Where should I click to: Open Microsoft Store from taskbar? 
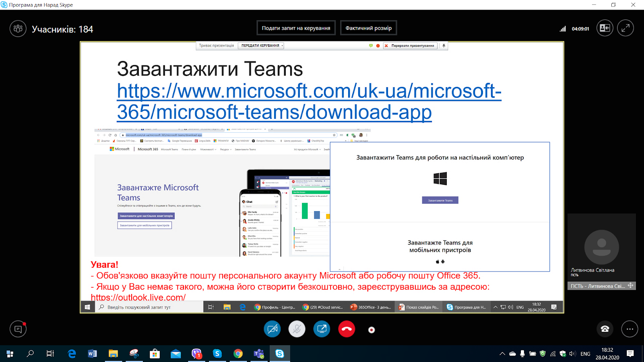point(155,354)
